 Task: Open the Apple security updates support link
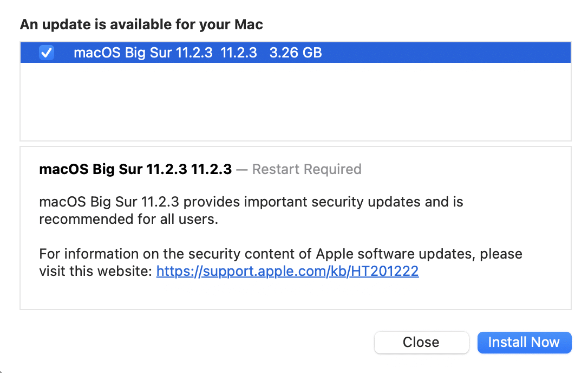(287, 271)
